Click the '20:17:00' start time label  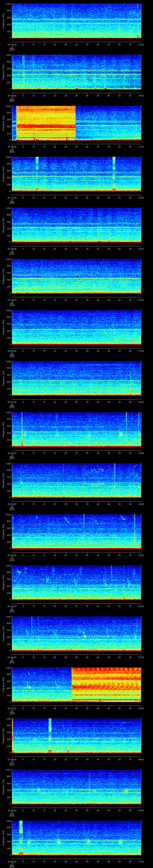point(12,198)
